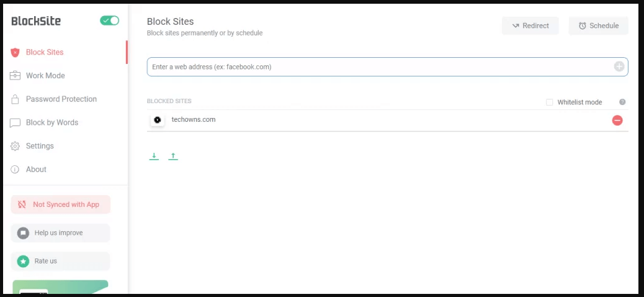
Task: Open Work Mode in the sidebar
Action: tap(45, 76)
